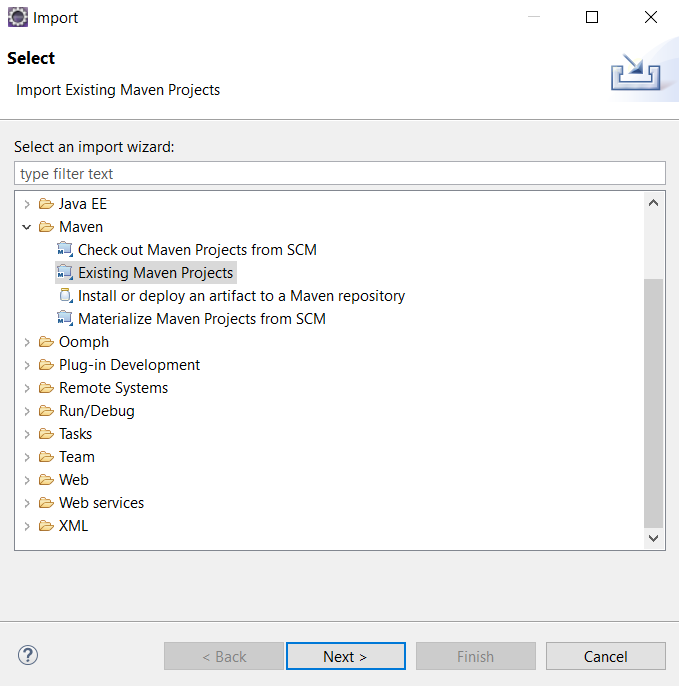Focus the type filter text field
Image resolution: width=679 pixels, height=686 pixels.
click(x=340, y=173)
